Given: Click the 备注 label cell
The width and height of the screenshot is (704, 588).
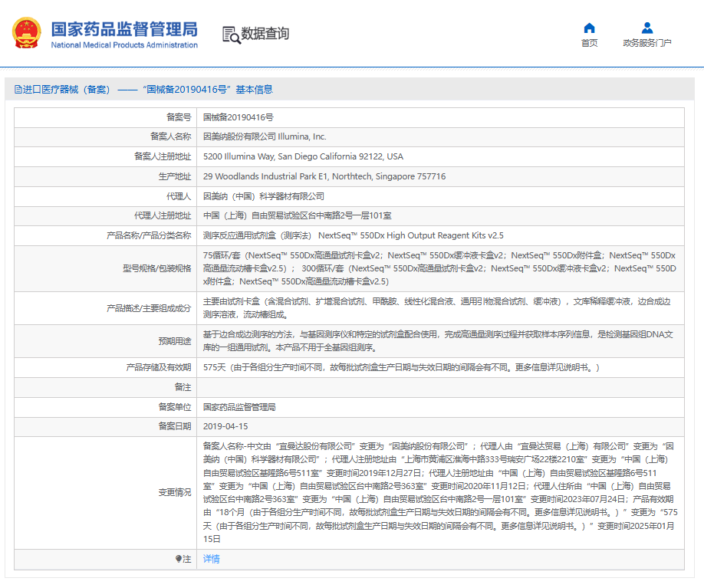Looking at the screenshot, I should [x=106, y=387].
